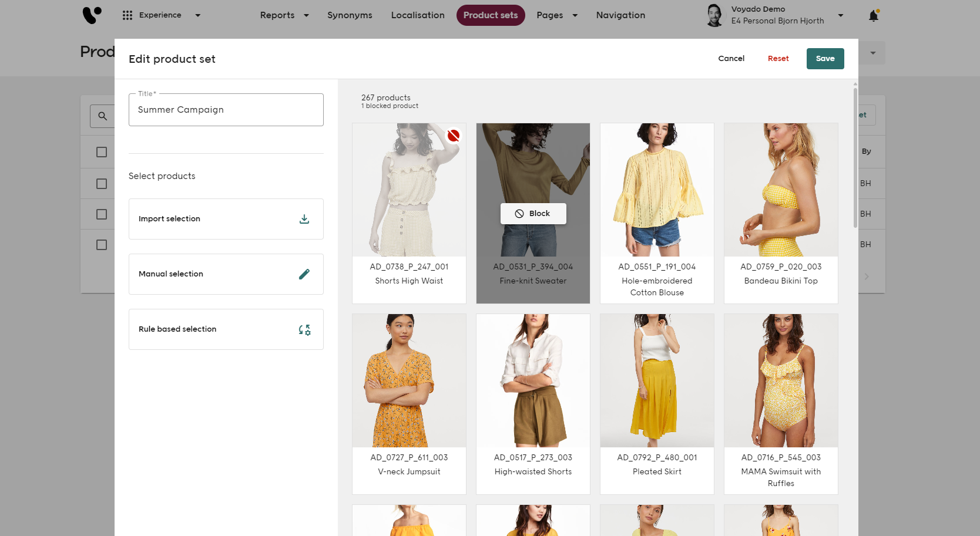Image resolution: width=980 pixels, height=536 pixels.
Task: Choose Rule based selection
Action: (x=226, y=329)
